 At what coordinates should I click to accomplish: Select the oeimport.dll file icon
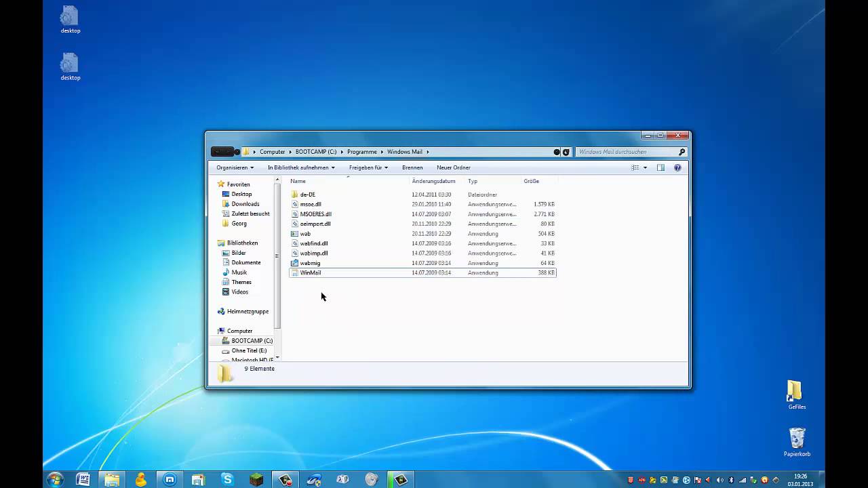click(294, 224)
